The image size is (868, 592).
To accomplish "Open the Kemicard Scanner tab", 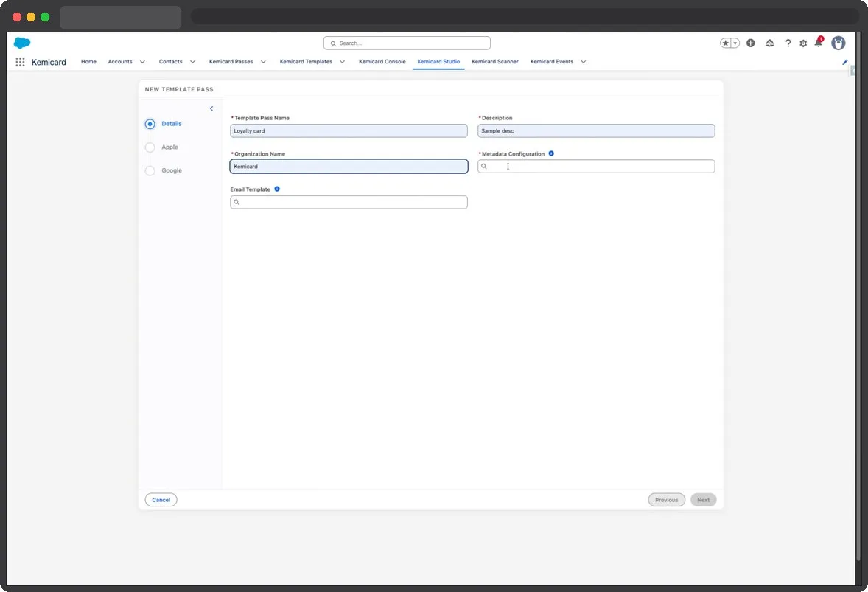I will 495,61.
